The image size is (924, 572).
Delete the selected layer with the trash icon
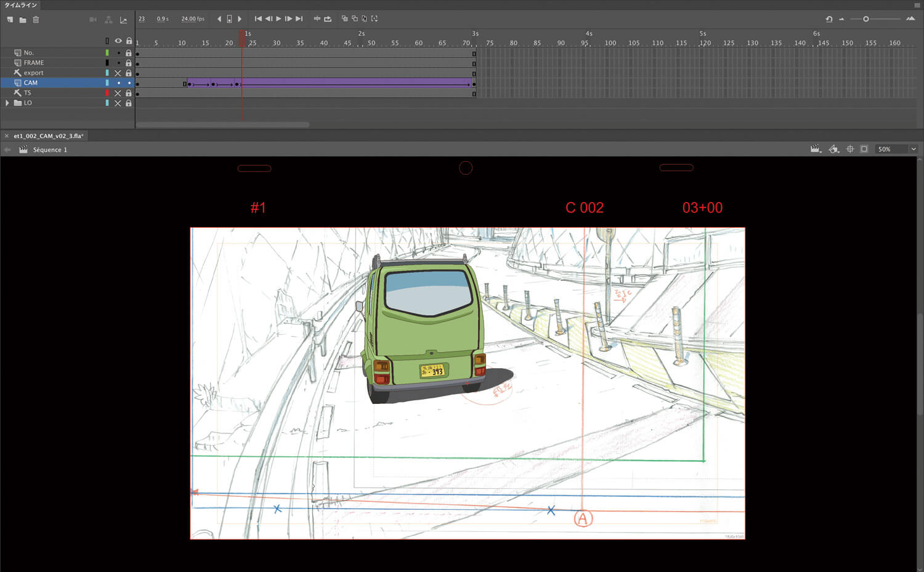(x=36, y=20)
